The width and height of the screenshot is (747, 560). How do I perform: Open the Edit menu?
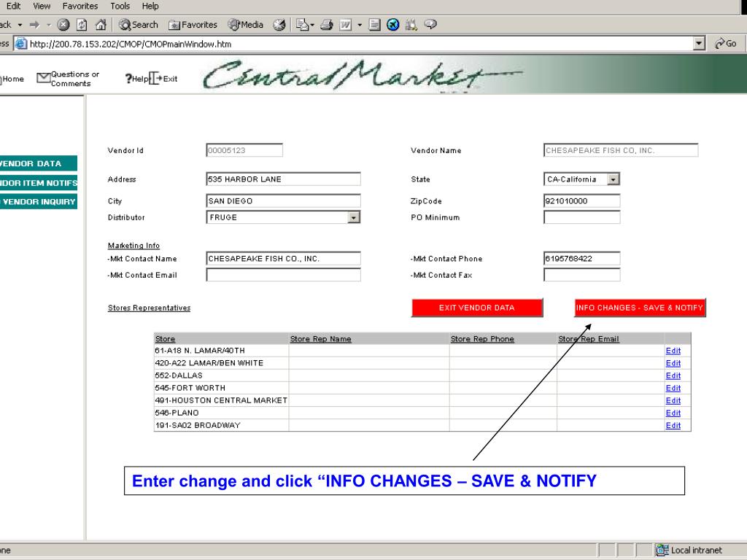[x=13, y=6]
